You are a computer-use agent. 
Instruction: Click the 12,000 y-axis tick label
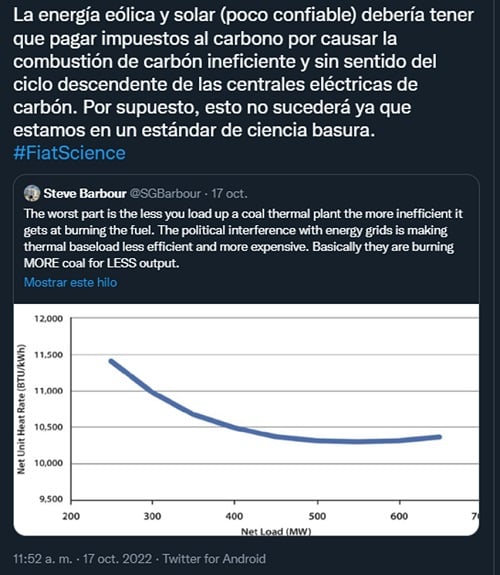(49, 318)
